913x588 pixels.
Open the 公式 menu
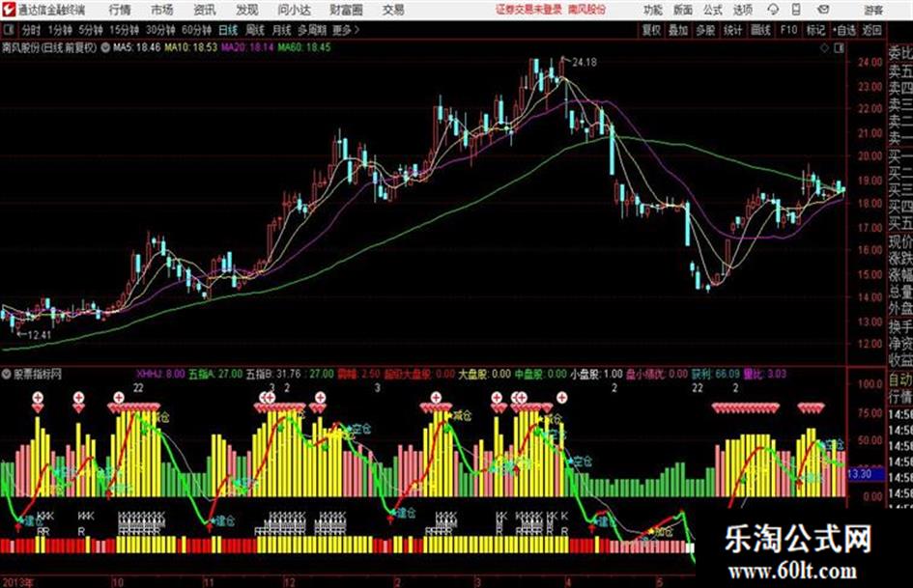[713, 10]
